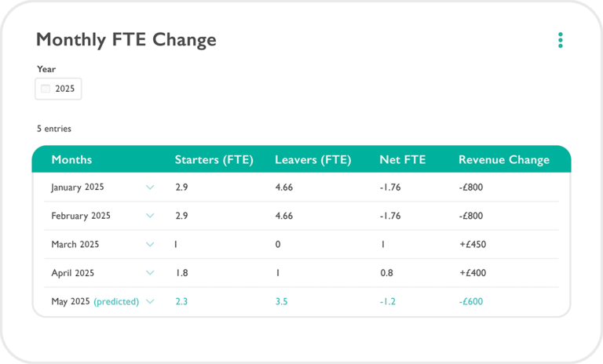Click the Net FTE column header
The width and height of the screenshot is (603, 364).
click(402, 159)
